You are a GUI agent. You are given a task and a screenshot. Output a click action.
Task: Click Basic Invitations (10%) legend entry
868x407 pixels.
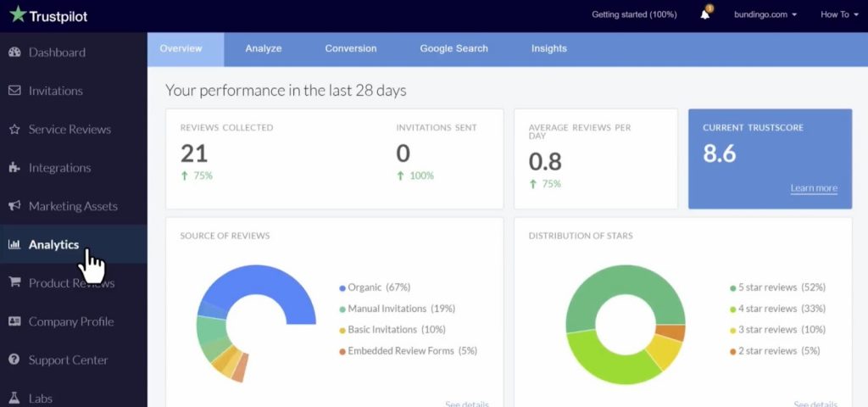coord(392,330)
